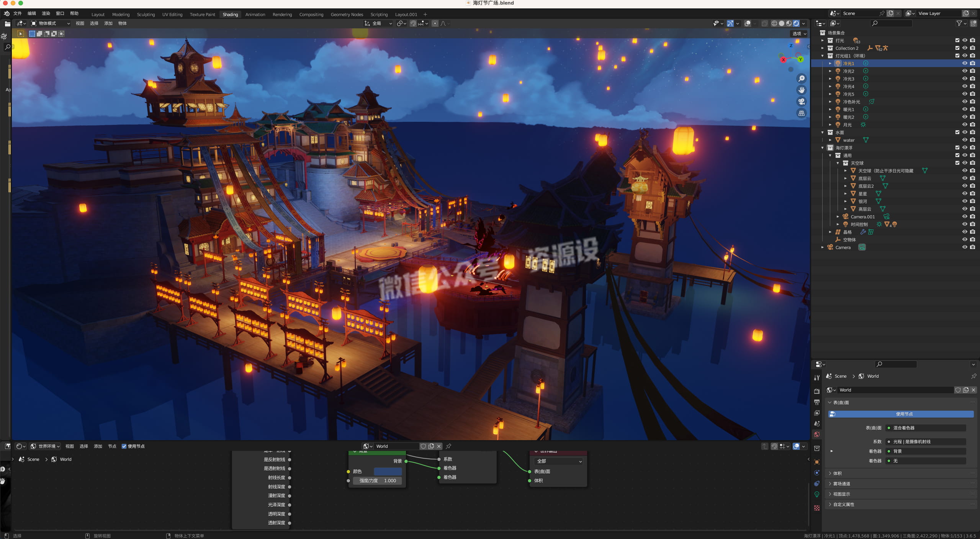
Task: Click the background node 颜色 swatch
Action: coord(388,472)
